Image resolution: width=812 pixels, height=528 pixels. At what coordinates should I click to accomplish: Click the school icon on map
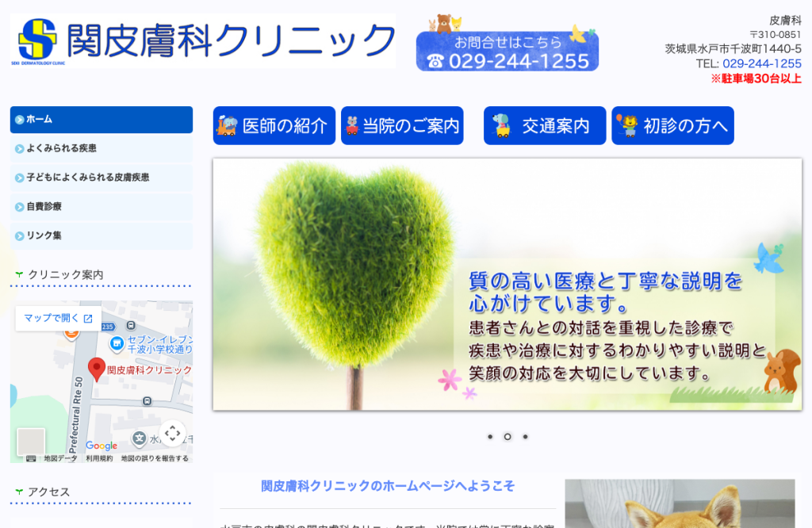coord(139,438)
